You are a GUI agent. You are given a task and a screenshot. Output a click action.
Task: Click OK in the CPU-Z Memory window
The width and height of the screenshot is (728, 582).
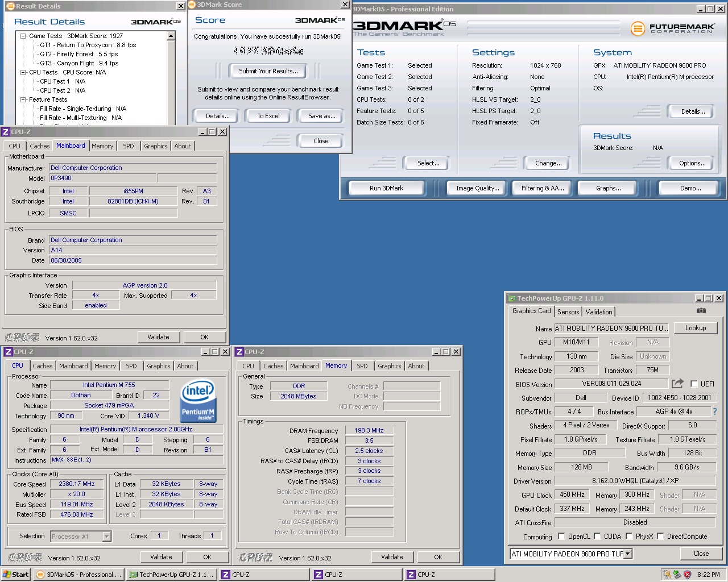438,557
